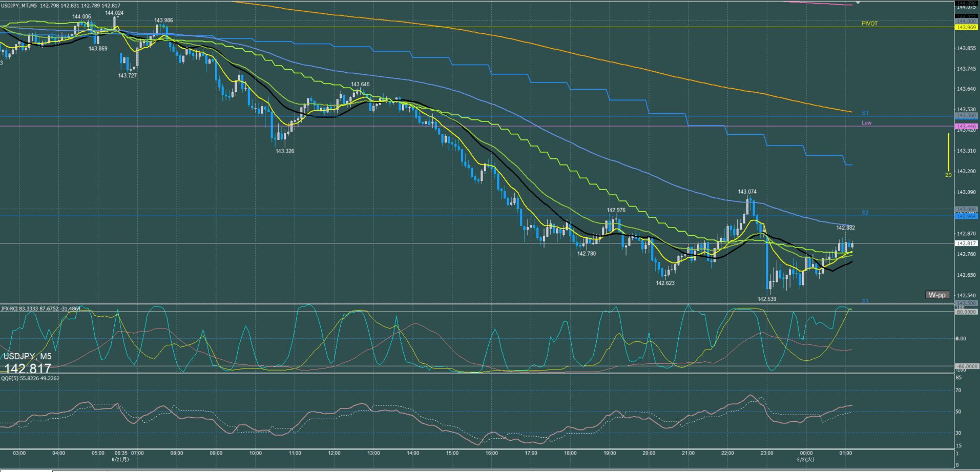Click the yellow 143.969 pivot price tag
980x472 pixels.
(x=966, y=27)
